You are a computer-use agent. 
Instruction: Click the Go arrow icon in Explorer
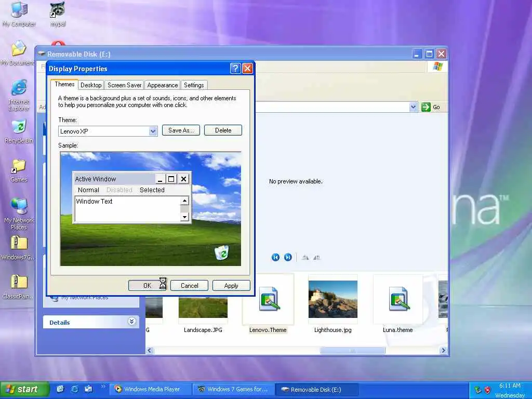pos(425,107)
